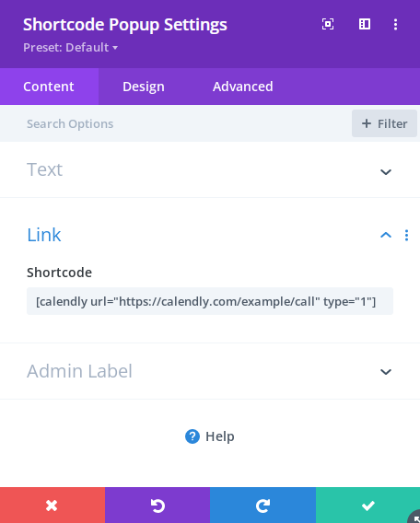Image resolution: width=420 pixels, height=523 pixels.
Task: Switch to the Design tab
Action: click(x=144, y=87)
